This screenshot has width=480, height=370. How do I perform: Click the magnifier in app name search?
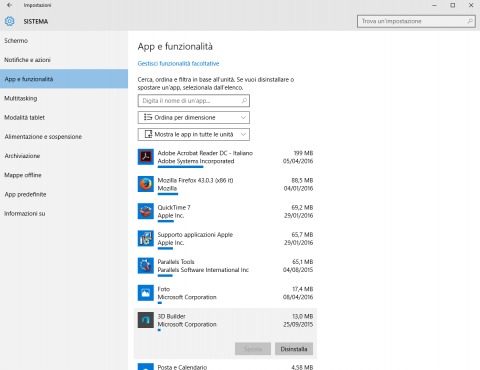(x=244, y=100)
